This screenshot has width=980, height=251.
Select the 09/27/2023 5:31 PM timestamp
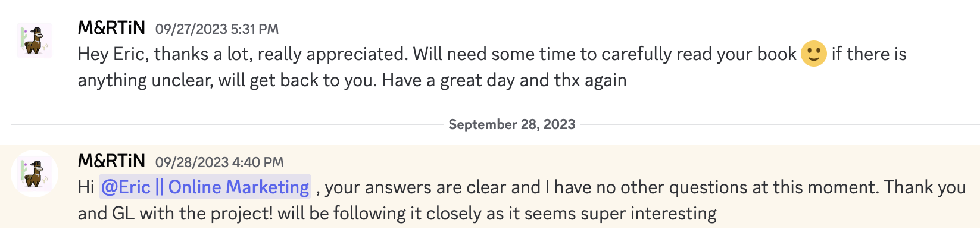pos(217,29)
